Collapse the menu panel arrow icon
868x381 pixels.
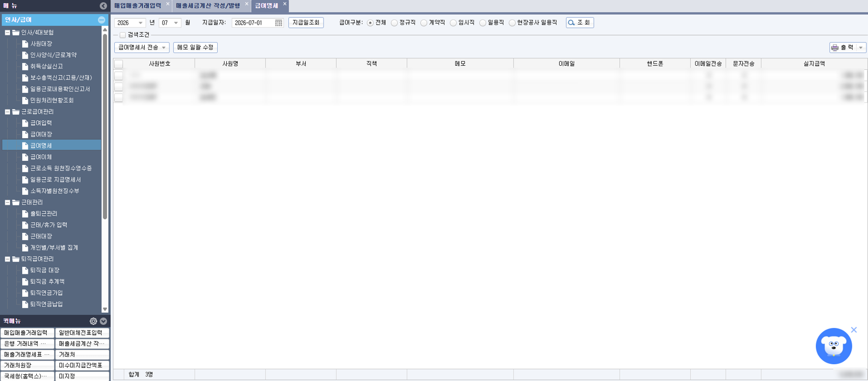(103, 6)
